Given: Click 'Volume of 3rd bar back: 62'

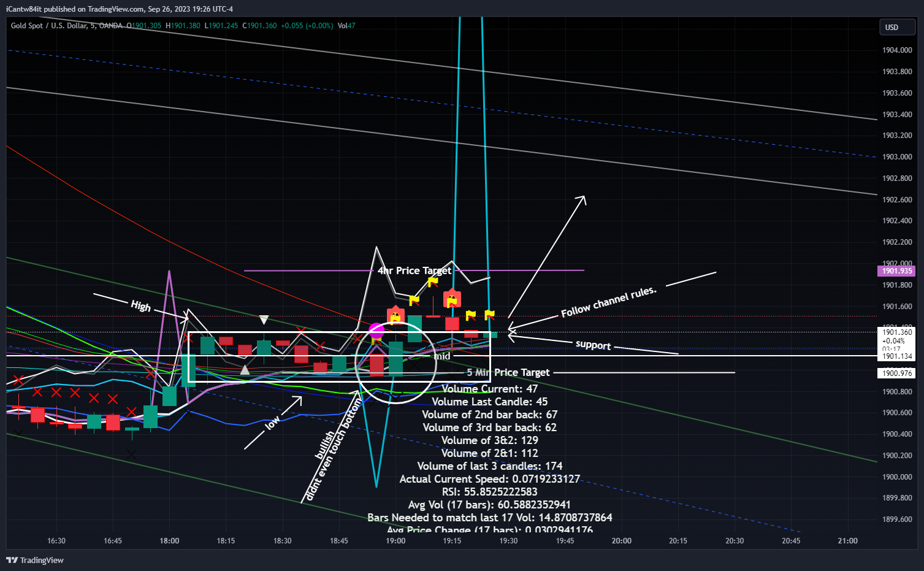Looking at the screenshot, I should (x=489, y=427).
